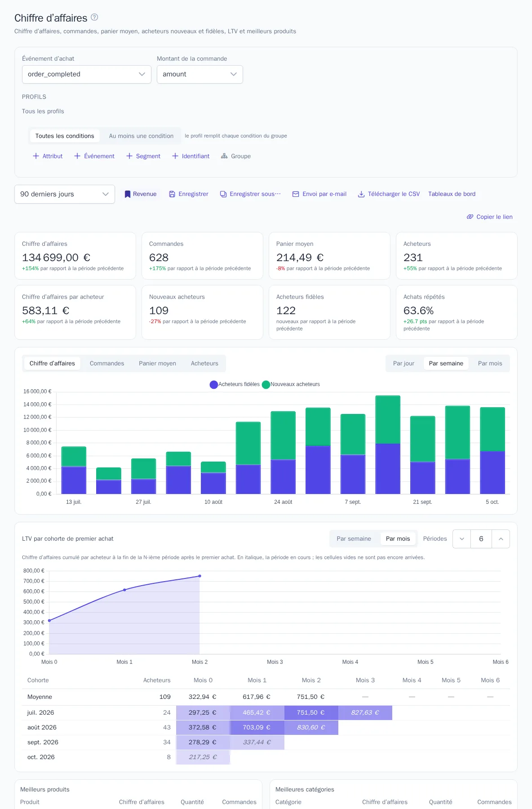
Task: Show chart Par semaine
Action: (x=446, y=363)
